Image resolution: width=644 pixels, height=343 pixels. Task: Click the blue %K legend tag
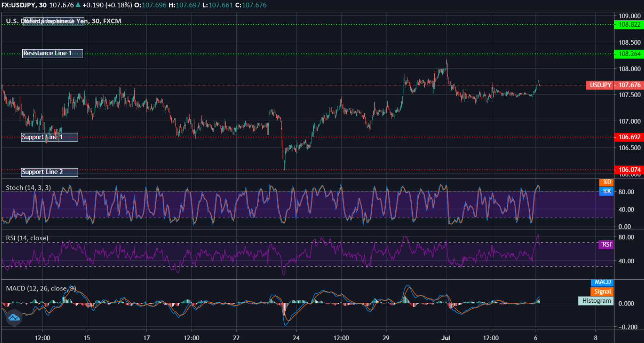pyautogui.click(x=607, y=191)
